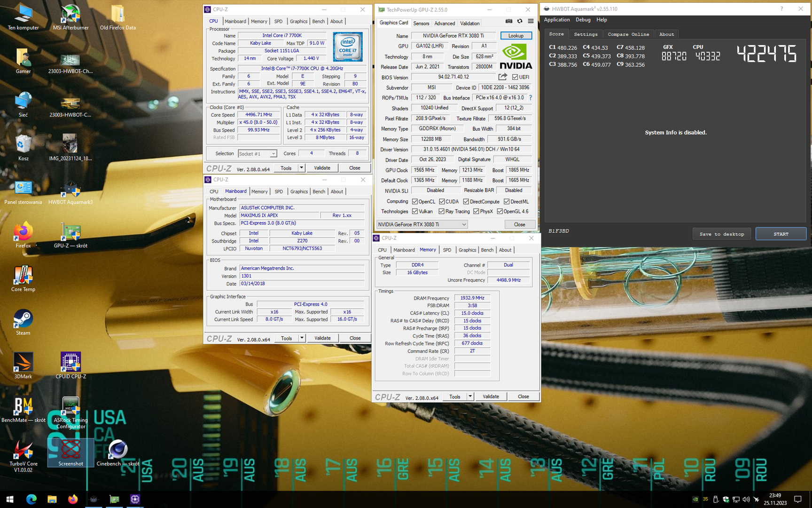
Task: Click the CPU name field Intel Core i7 7700K
Action: [282, 35]
